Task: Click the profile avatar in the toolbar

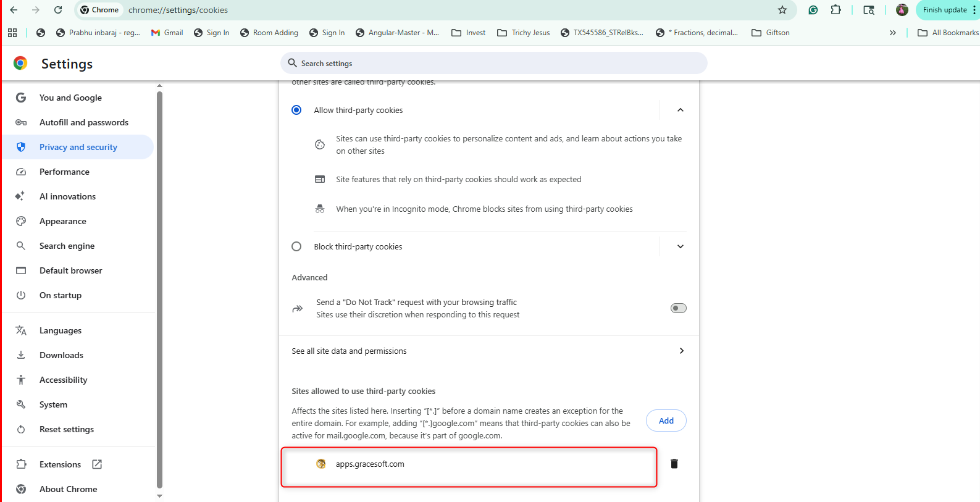Action: 902,10
